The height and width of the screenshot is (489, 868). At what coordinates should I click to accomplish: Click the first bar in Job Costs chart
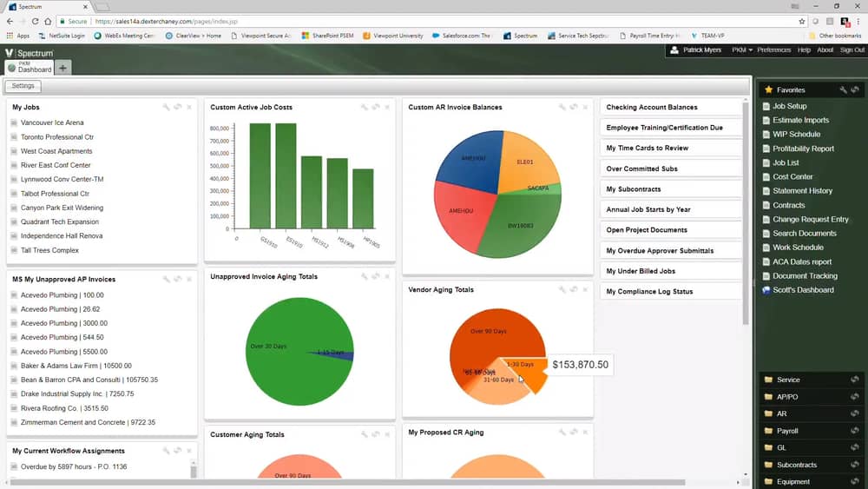point(260,175)
